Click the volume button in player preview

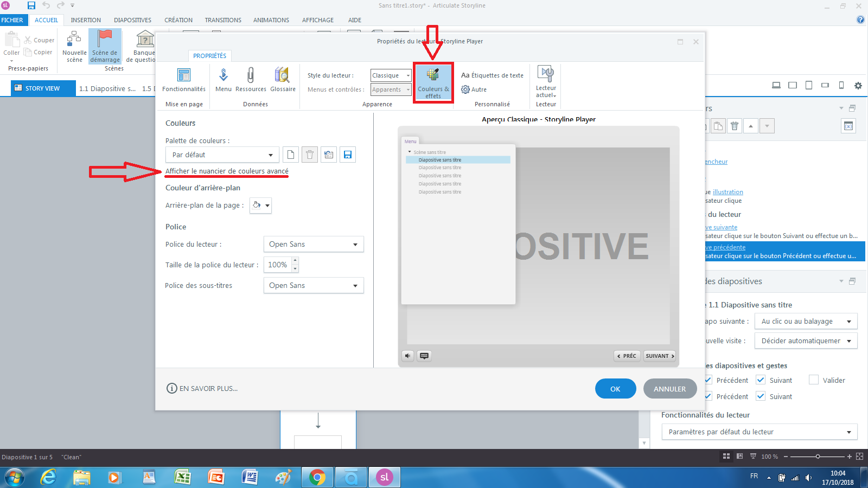(408, 356)
